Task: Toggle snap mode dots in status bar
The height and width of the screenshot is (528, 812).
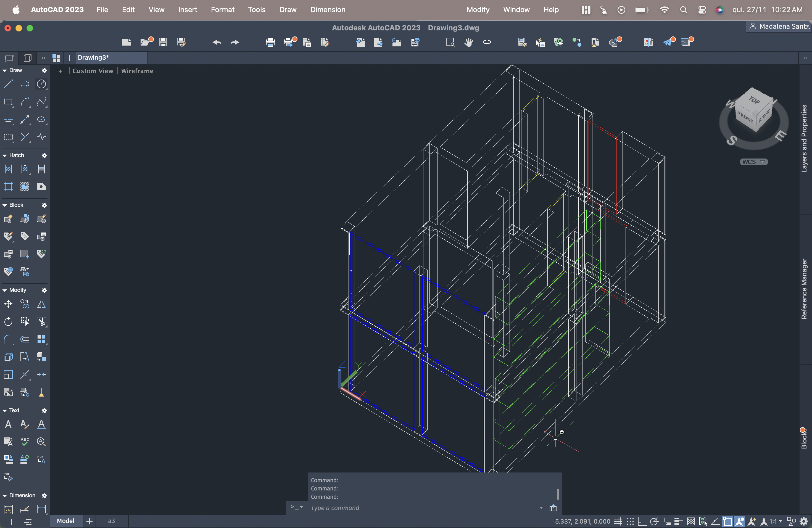Action: (x=630, y=521)
